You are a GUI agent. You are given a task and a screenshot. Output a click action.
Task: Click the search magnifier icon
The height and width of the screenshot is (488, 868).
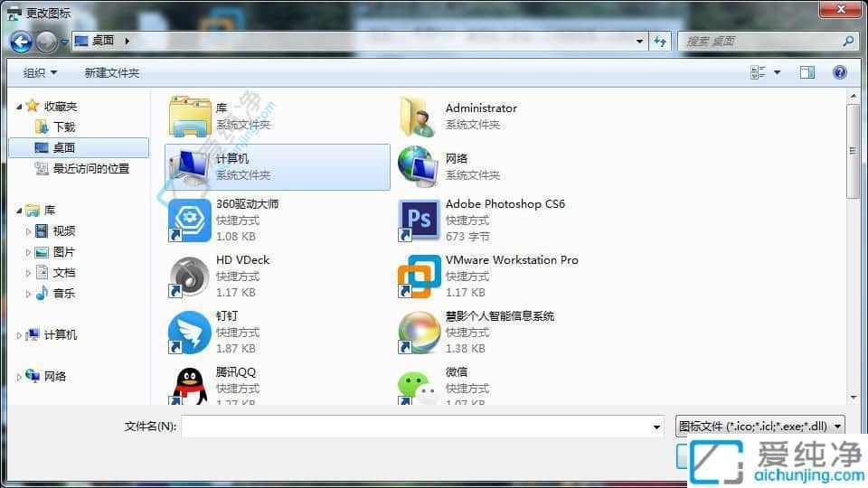click(x=847, y=41)
